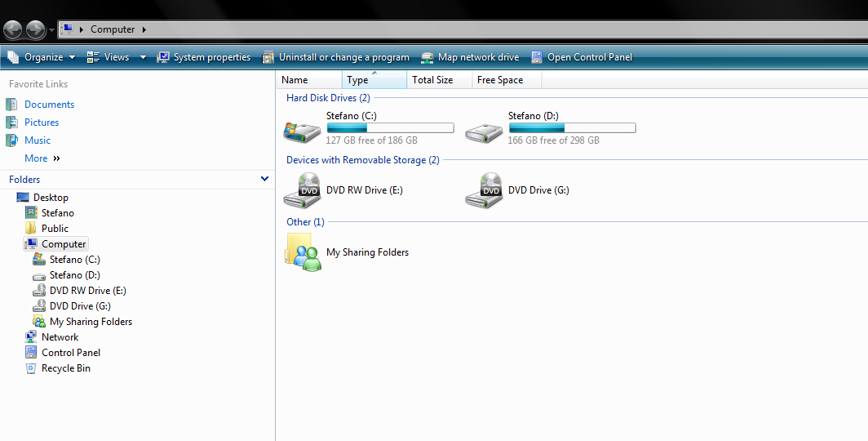The image size is (868, 441).
Task: Click the Back navigation arrow button
Action: pos(13,29)
